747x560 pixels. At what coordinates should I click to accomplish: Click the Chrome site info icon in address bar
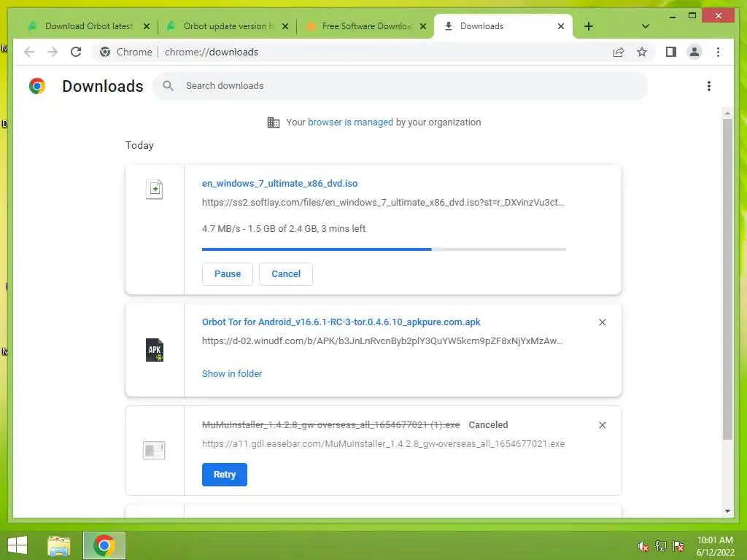[105, 52]
